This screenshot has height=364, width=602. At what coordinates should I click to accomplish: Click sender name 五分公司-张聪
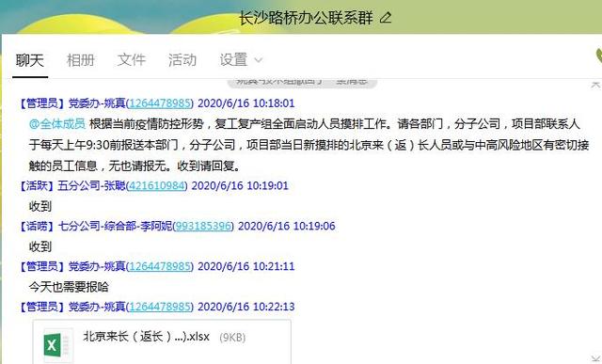coord(91,186)
